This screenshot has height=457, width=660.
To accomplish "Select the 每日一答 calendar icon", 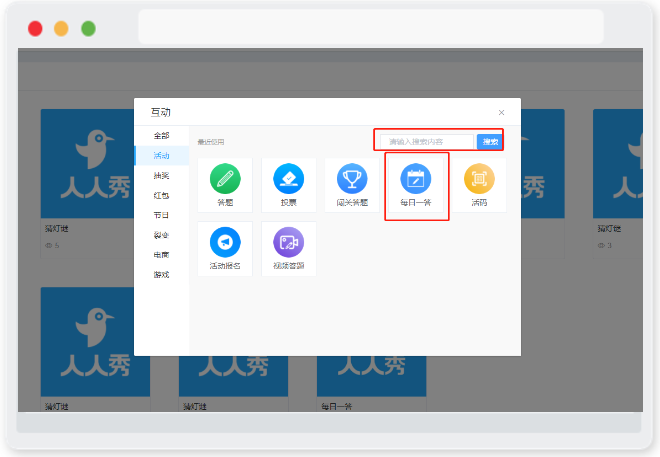I will [416, 179].
